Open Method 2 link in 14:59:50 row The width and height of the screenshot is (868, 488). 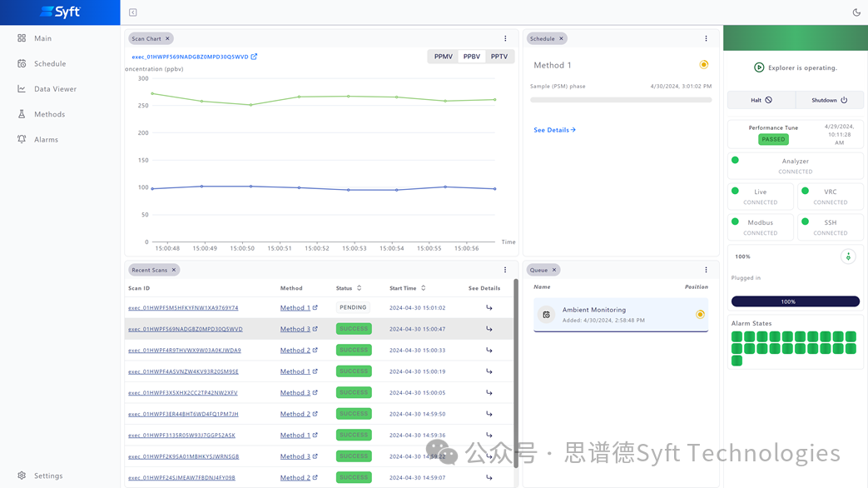(x=299, y=414)
